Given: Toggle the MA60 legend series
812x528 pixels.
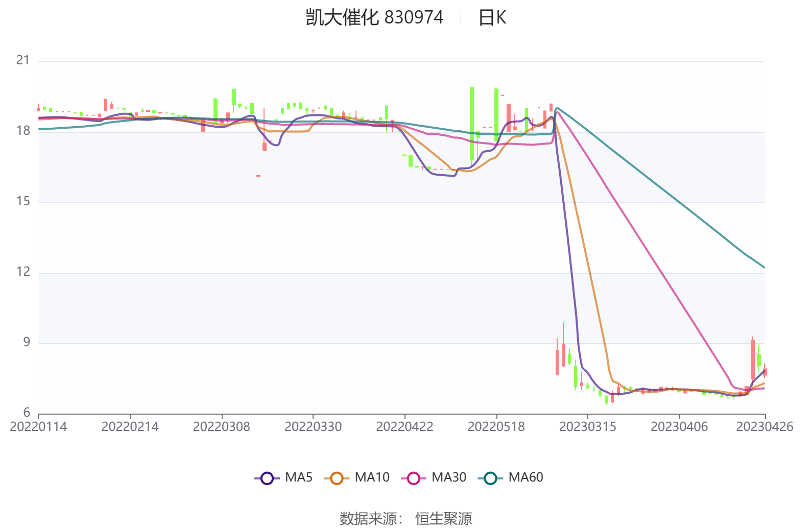Looking at the screenshot, I should pos(510,478).
